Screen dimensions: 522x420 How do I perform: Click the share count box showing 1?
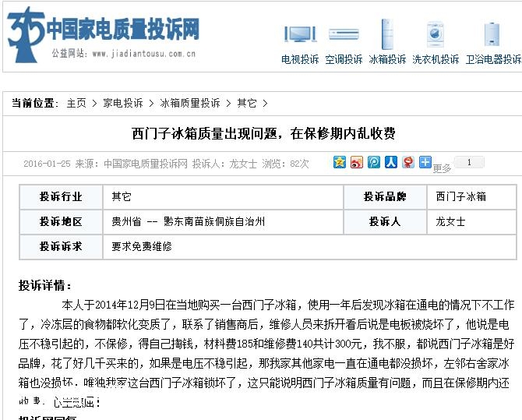coord(469,162)
